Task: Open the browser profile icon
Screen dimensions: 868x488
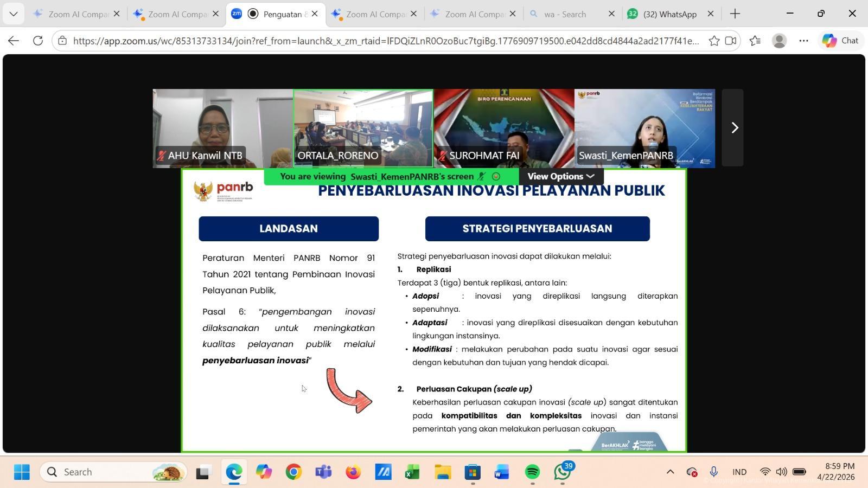Action: click(x=779, y=41)
